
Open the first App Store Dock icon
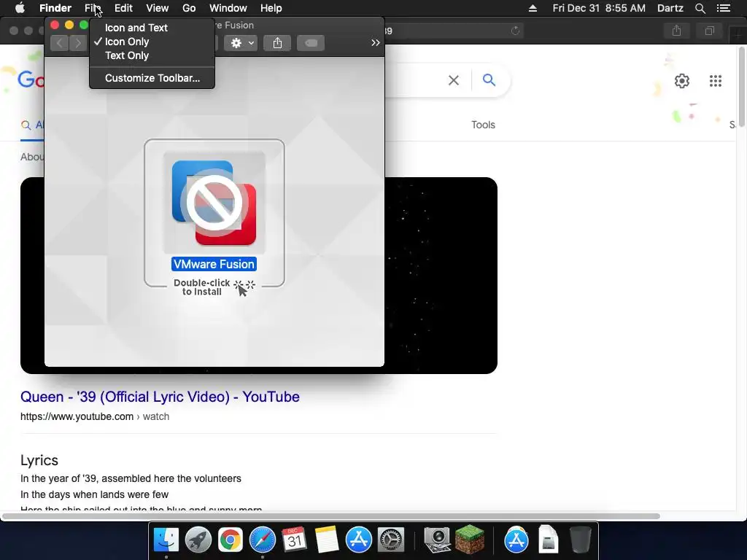(x=359, y=540)
